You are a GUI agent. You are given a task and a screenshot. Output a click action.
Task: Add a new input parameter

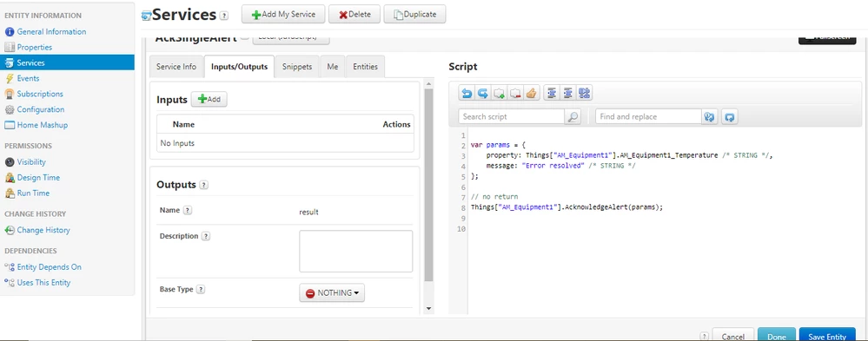[x=209, y=99]
